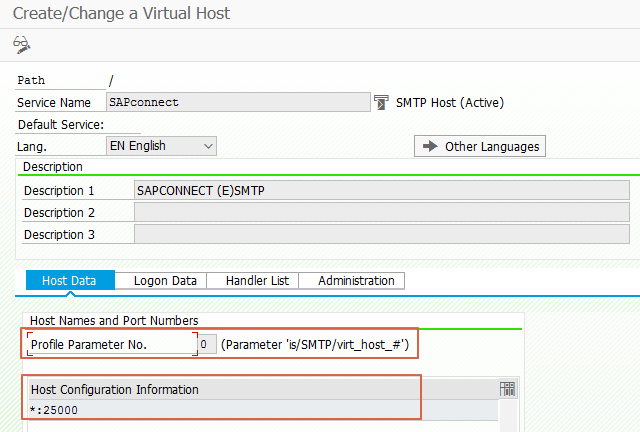Click the Profile Parameter No. label
Screen dimensions: 640x432
(x=89, y=345)
